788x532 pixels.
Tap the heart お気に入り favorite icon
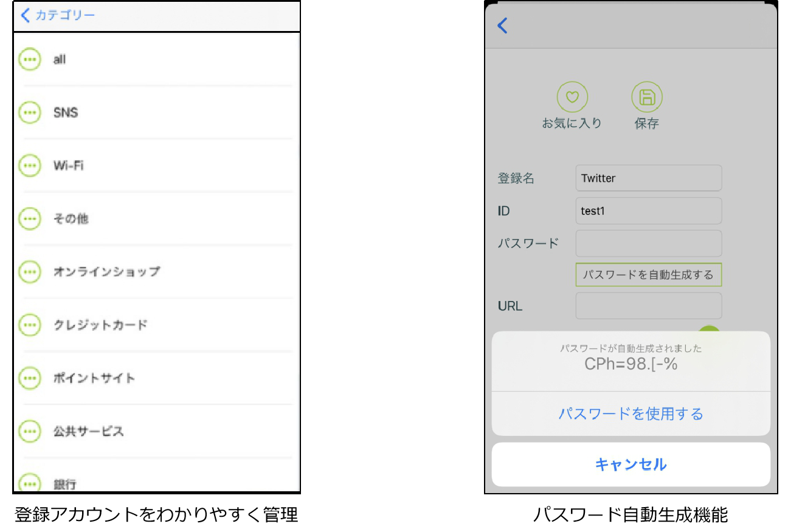point(572,97)
